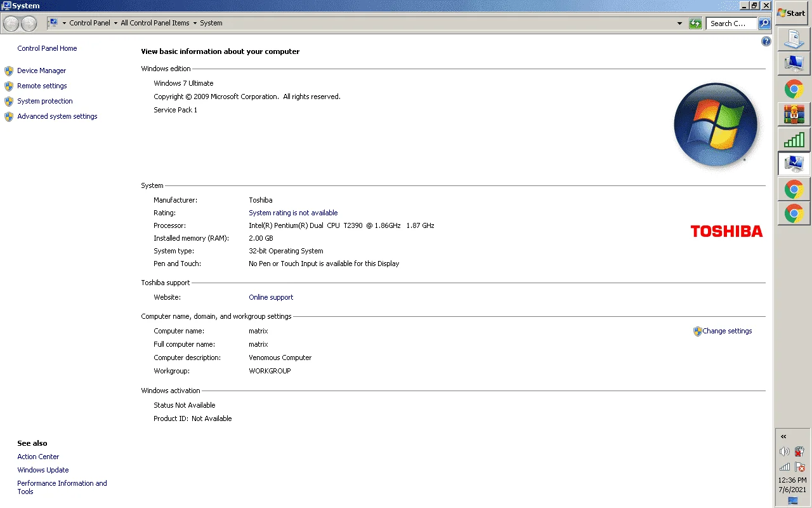Image resolution: width=812 pixels, height=508 pixels.
Task: Select the highlighted System window taskbar button
Action: point(794,164)
